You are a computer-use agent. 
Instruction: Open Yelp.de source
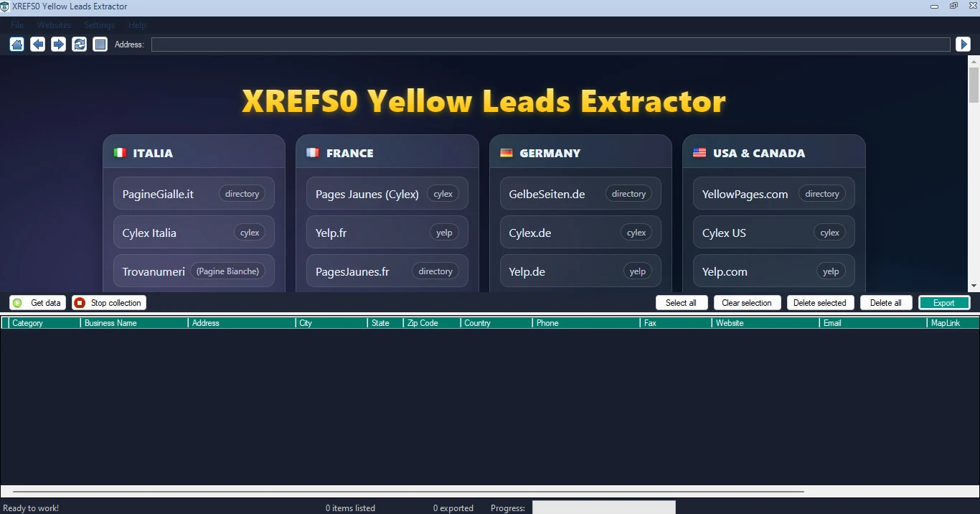(580, 271)
